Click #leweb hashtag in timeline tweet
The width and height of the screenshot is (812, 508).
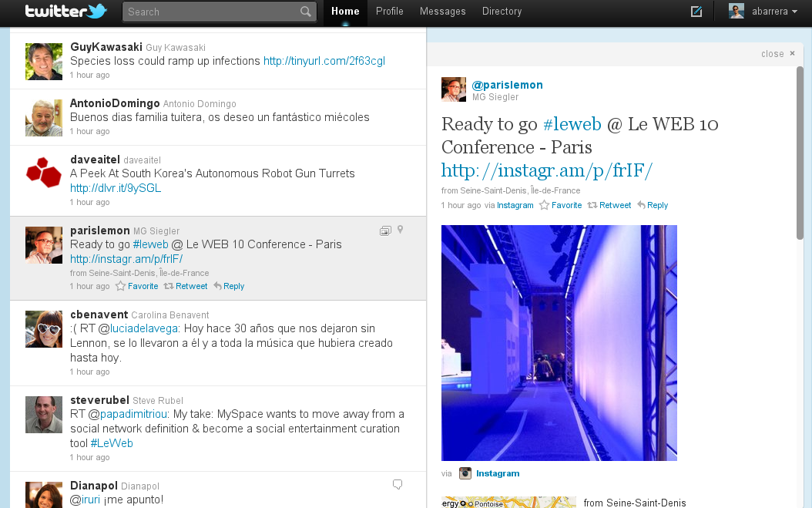[x=151, y=244]
